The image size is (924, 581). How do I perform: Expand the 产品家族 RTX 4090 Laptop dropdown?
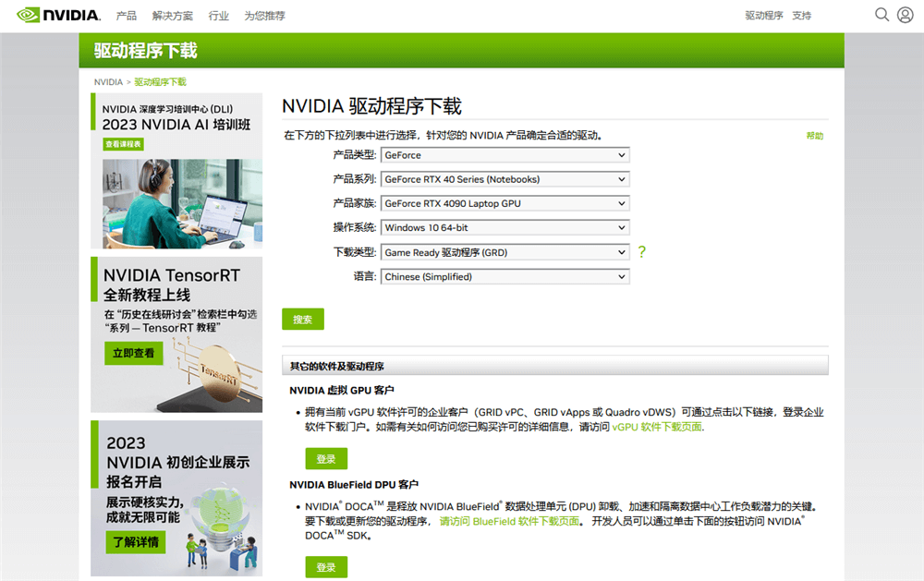(505, 203)
